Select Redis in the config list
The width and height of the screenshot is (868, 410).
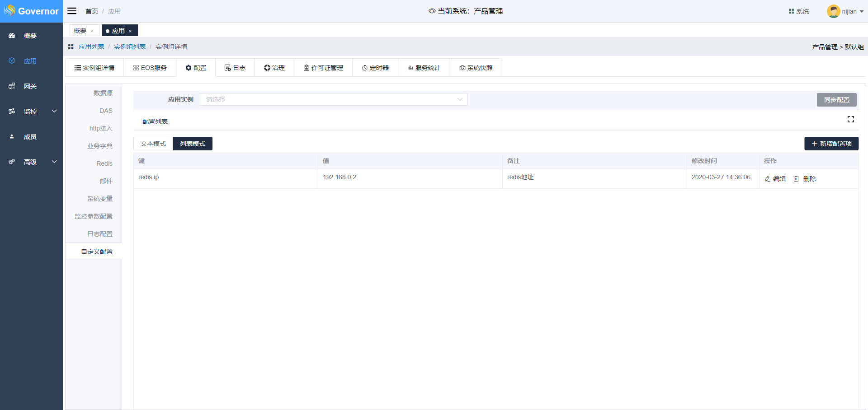pyautogui.click(x=104, y=163)
